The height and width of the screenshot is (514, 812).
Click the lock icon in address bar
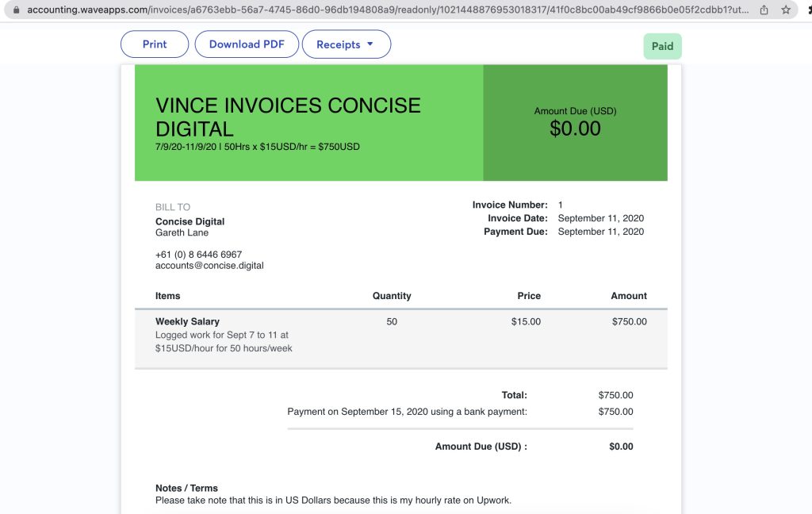(17, 10)
